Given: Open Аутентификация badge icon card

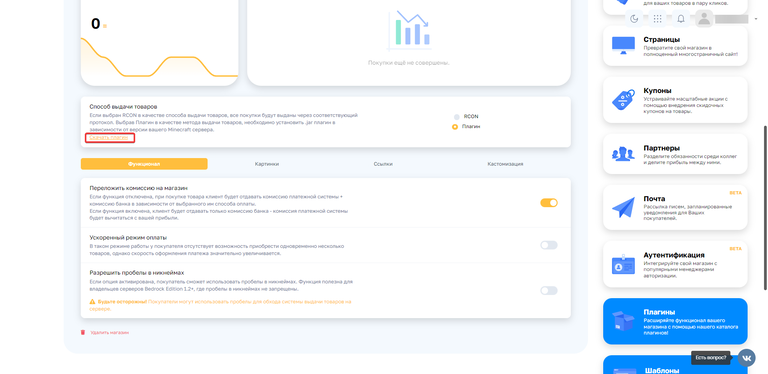Looking at the screenshot, I should point(623,264).
